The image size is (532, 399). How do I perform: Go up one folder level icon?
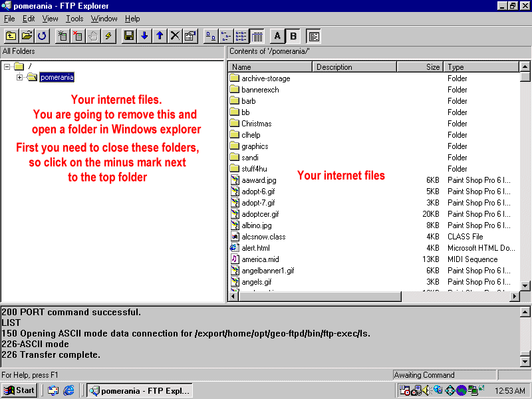click(11, 36)
